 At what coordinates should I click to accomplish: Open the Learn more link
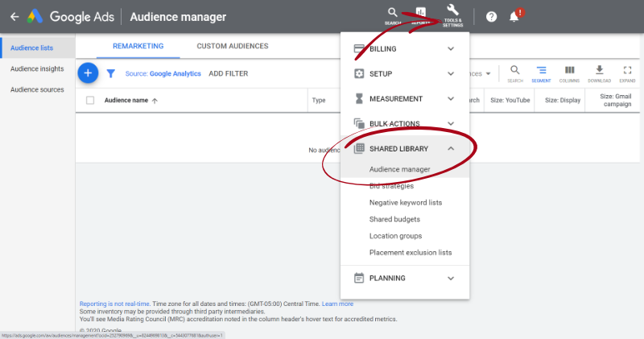tap(337, 304)
